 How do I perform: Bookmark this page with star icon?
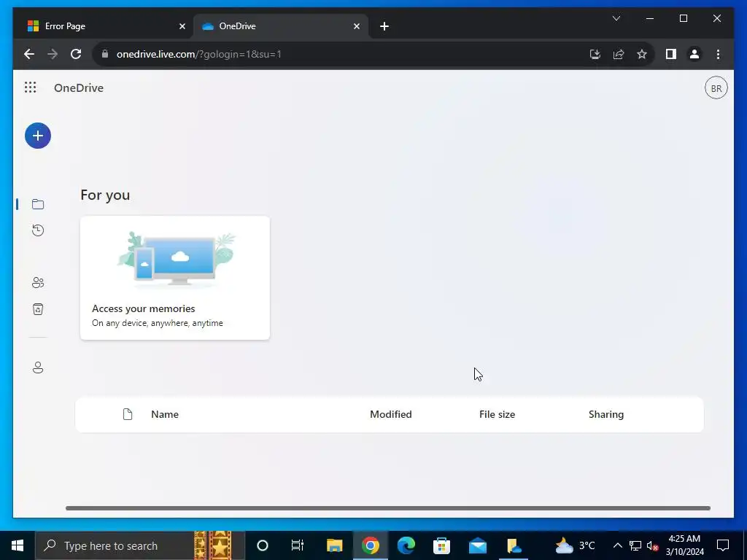click(642, 54)
